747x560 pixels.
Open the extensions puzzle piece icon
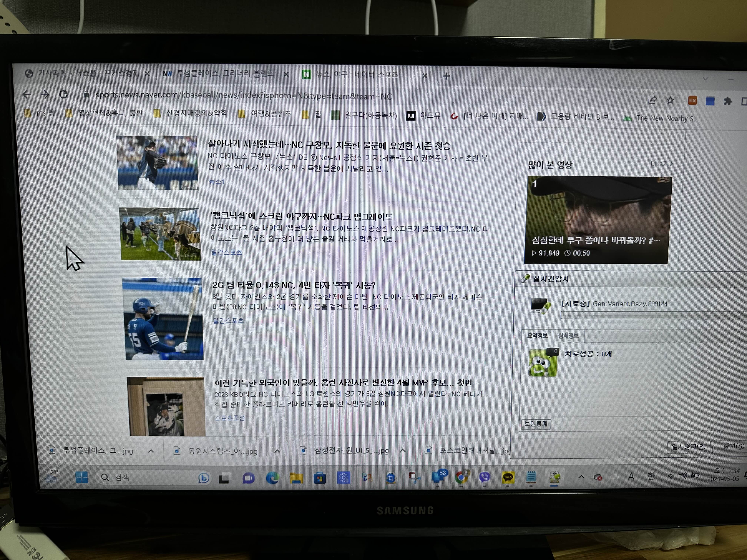pyautogui.click(x=727, y=101)
